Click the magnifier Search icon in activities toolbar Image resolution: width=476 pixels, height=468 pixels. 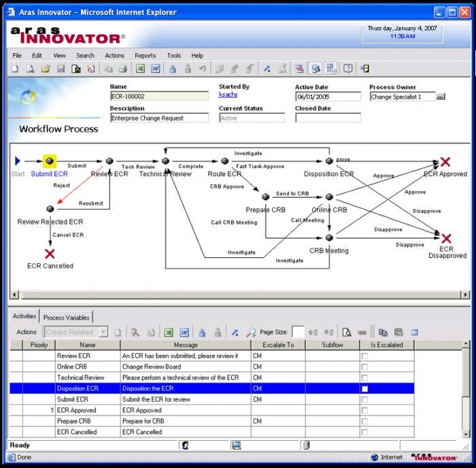pyautogui.click(x=251, y=332)
